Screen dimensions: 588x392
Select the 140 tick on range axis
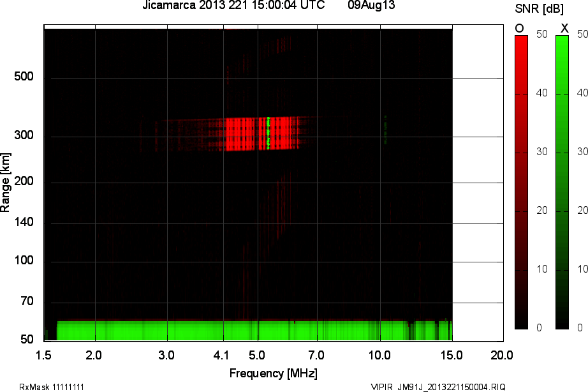click(x=24, y=223)
